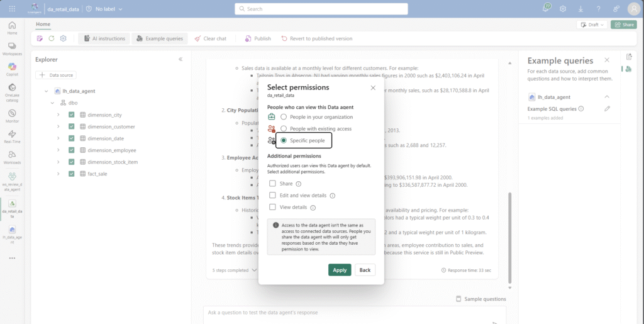Open toolbar settings gear icon

(63, 38)
